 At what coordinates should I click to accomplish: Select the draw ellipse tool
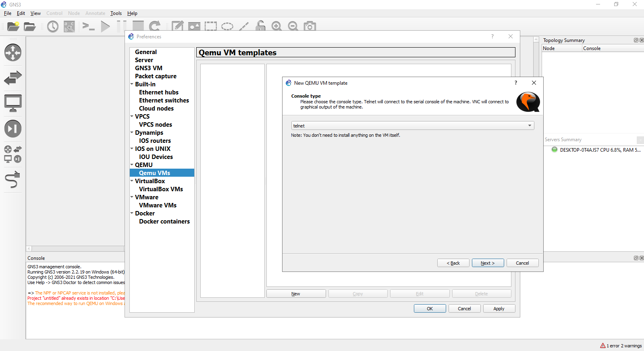coord(227,26)
